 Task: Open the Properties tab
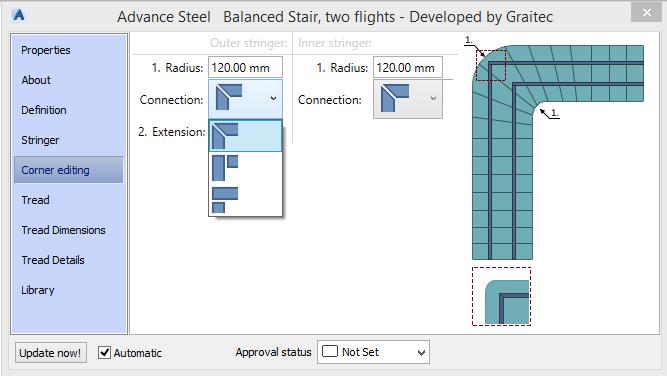click(x=46, y=50)
